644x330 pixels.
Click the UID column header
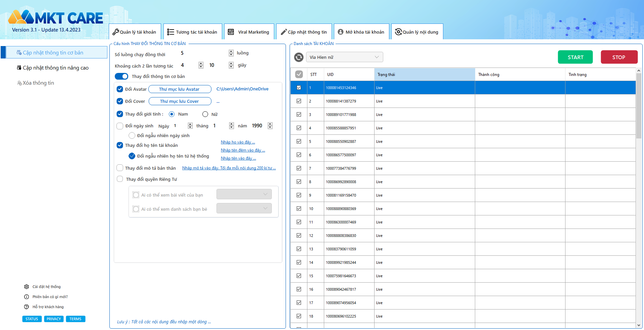coord(349,75)
